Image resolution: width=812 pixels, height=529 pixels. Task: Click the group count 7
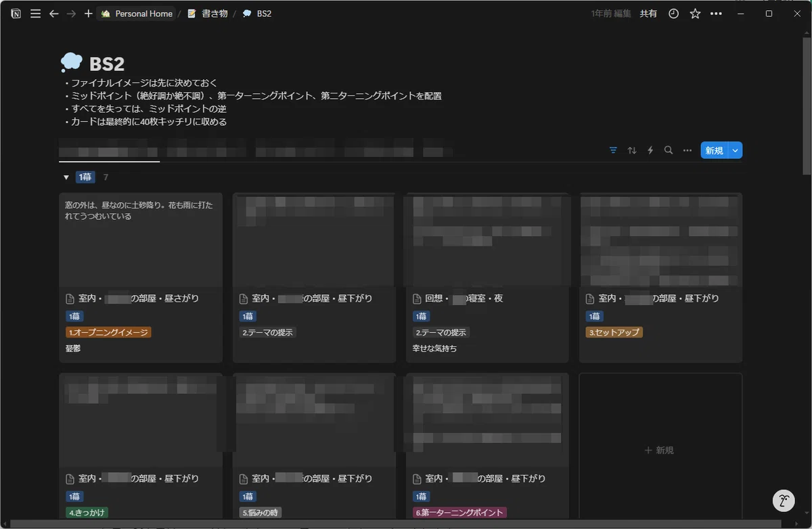pos(106,177)
